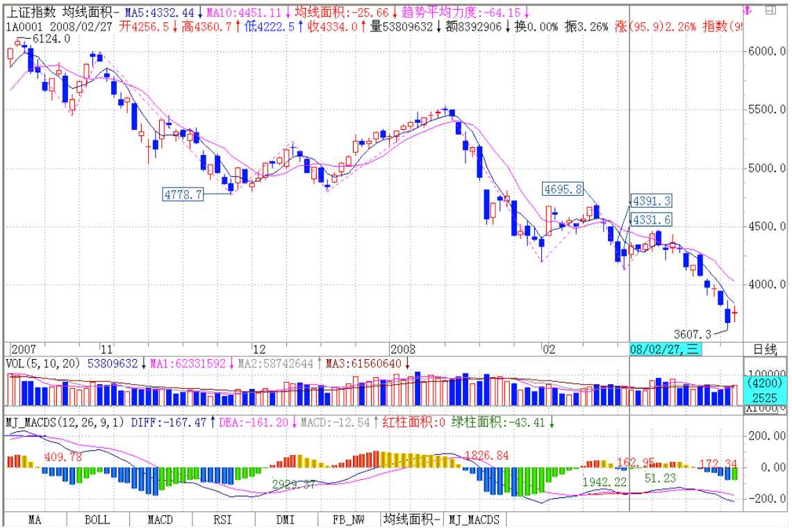Click the 08/02/27 date cursor label
The image size is (792, 532).
coord(665,349)
